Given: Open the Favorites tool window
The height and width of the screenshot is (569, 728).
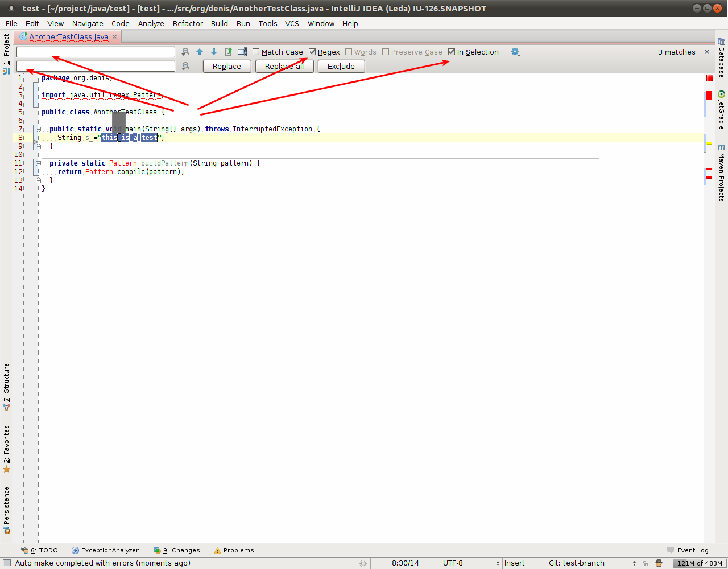Looking at the screenshot, I should click(6, 449).
